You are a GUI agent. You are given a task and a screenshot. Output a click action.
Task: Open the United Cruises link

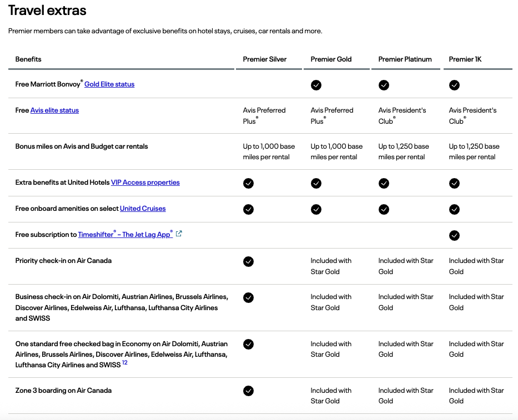click(x=143, y=209)
